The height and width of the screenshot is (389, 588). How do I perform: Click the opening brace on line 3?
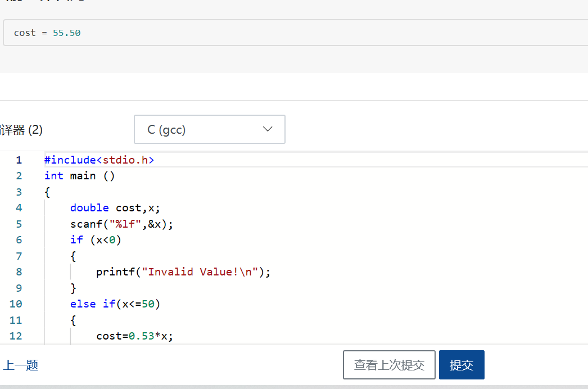click(47, 192)
